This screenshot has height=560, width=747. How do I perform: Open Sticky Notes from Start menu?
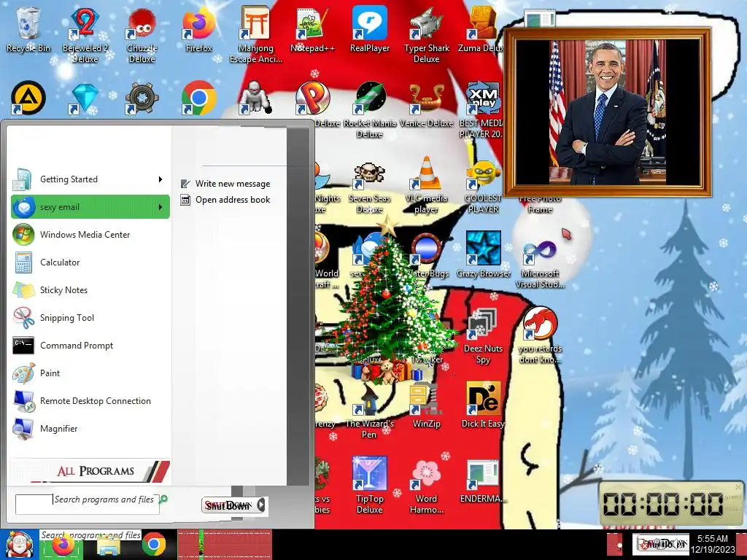pyautogui.click(x=90, y=289)
